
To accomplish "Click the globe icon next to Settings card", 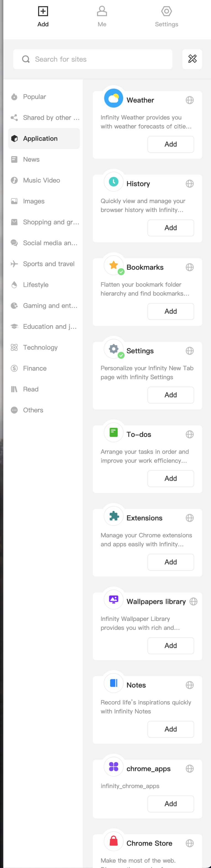I will click(190, 351).
